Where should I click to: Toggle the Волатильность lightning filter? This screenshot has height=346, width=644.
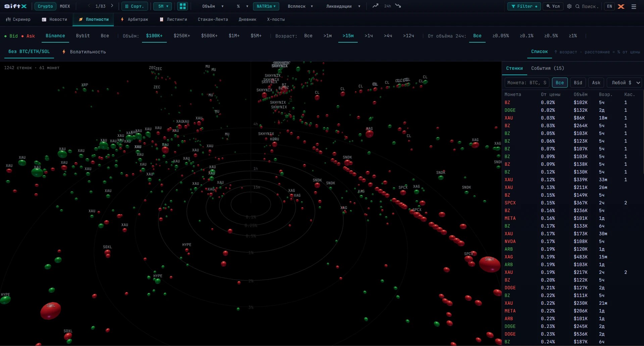tap(84, 52)
